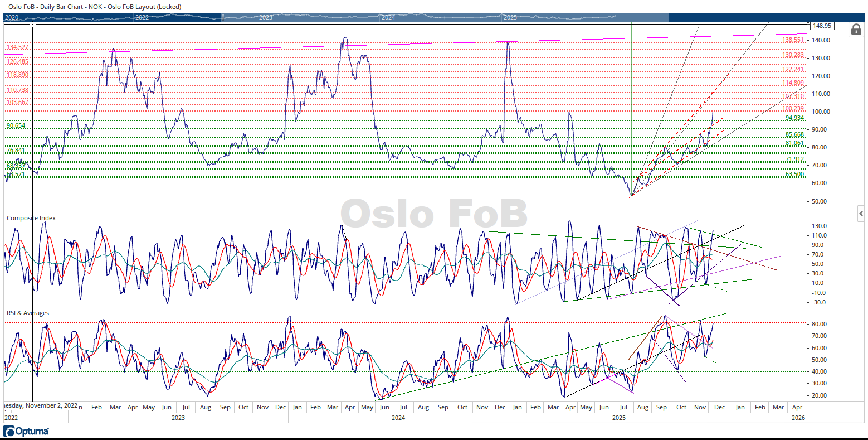Expand the side panel with the left arrow

click(x=861, y=214)
